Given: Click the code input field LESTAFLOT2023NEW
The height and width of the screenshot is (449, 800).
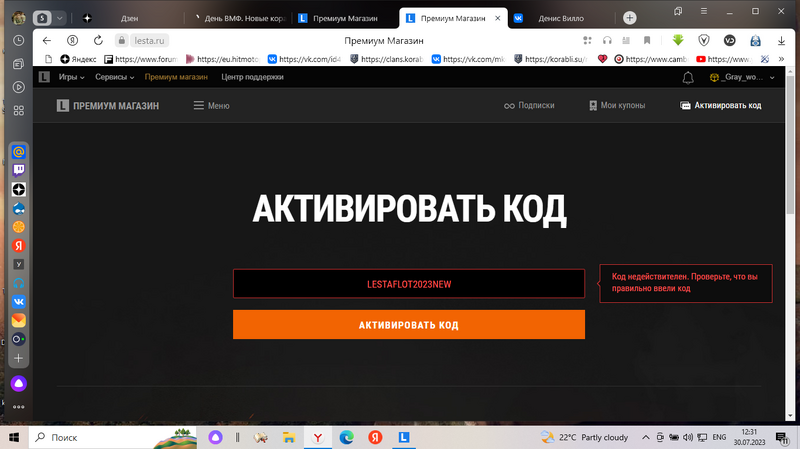Looking at the screenshot, I should click(408, 284).
